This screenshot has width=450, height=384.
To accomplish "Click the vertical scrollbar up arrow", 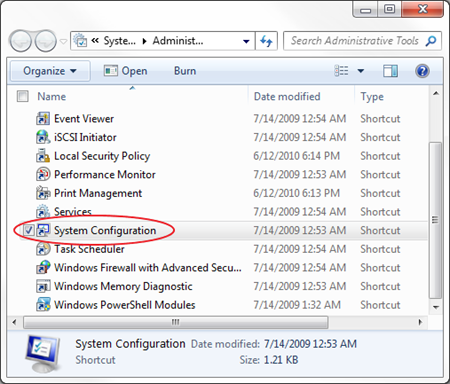I will (435, 94).
